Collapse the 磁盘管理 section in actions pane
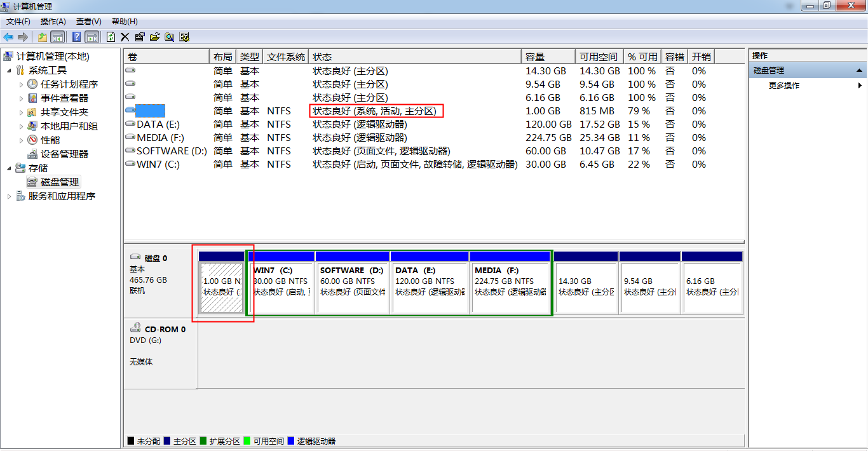868x451 pixels. 859,71
